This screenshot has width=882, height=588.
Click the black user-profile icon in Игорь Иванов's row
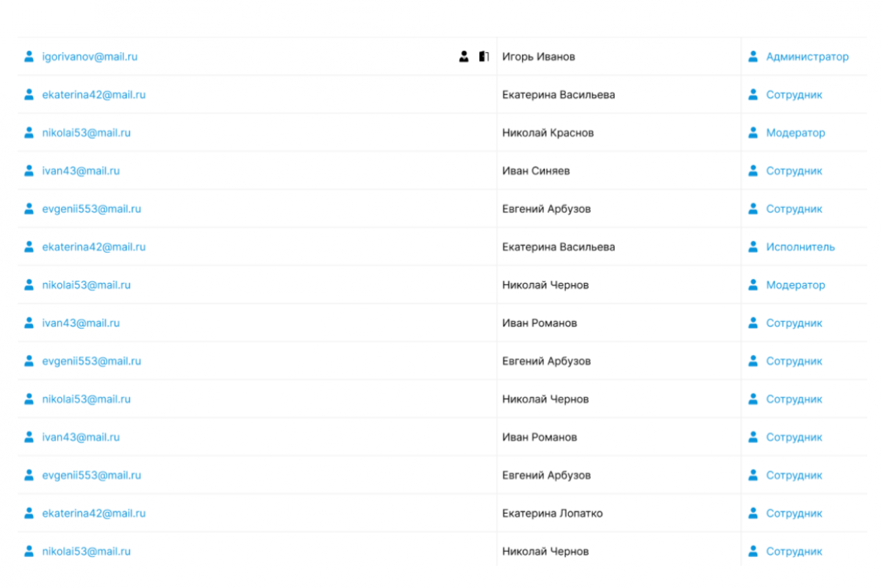click(464, 57)
